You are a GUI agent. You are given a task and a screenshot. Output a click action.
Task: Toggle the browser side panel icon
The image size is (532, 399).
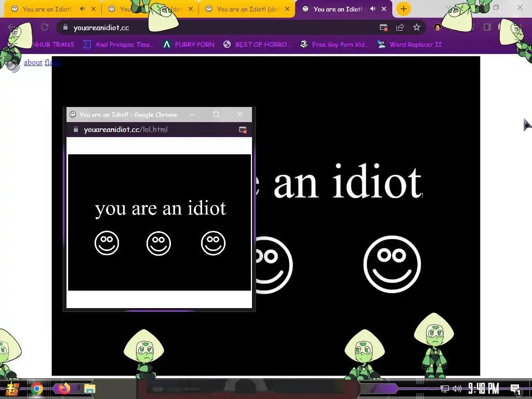(x=487, y=27)
